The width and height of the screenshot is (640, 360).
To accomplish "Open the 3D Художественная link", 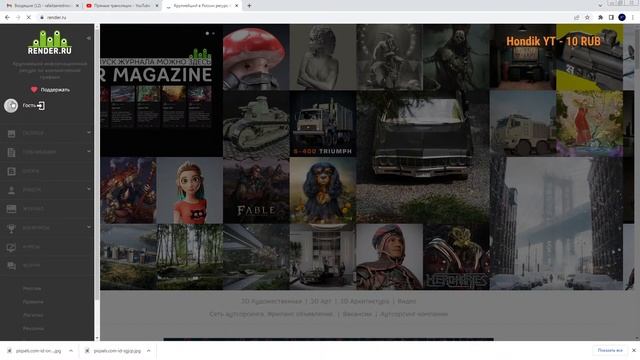I will (x=271, y=301).
